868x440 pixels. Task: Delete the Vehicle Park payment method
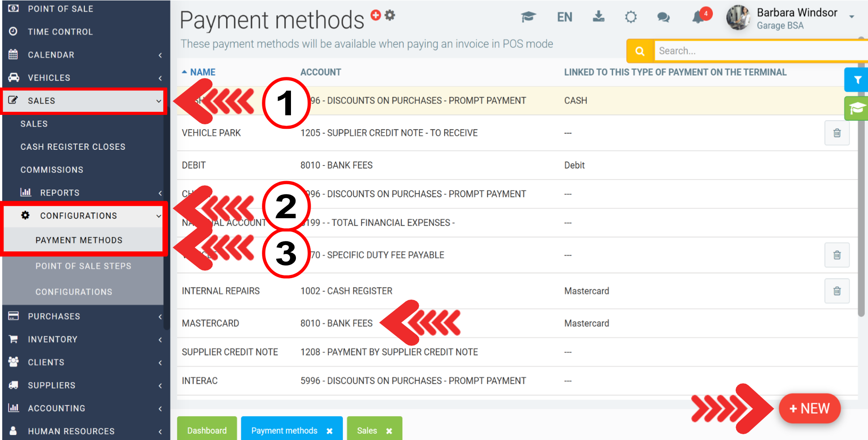coord(837,133)
